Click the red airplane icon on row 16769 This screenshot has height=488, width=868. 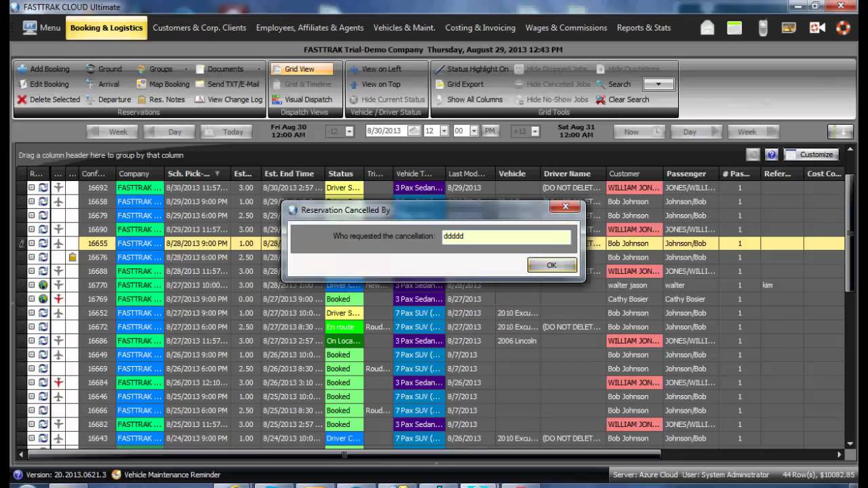(x=59, y=299)
